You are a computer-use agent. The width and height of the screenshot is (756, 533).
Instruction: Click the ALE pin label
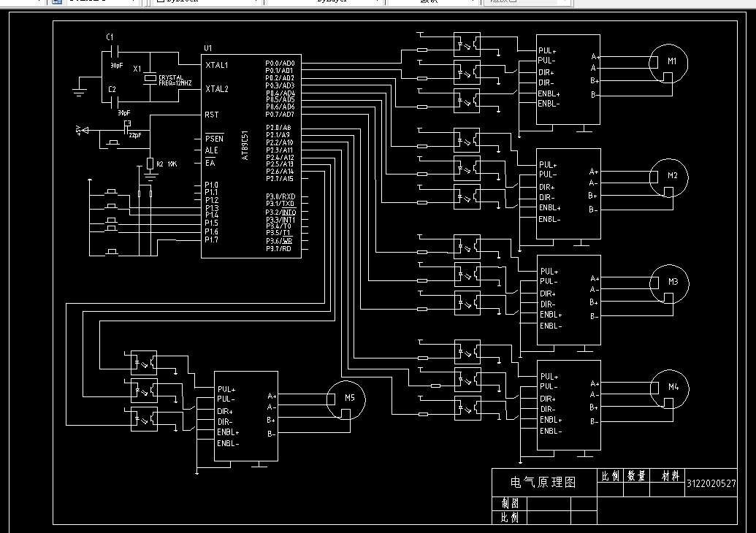(x=211, y=150)
